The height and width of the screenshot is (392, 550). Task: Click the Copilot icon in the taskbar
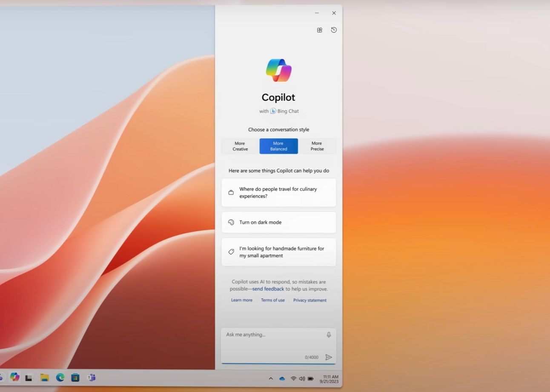tap(15, 377)
